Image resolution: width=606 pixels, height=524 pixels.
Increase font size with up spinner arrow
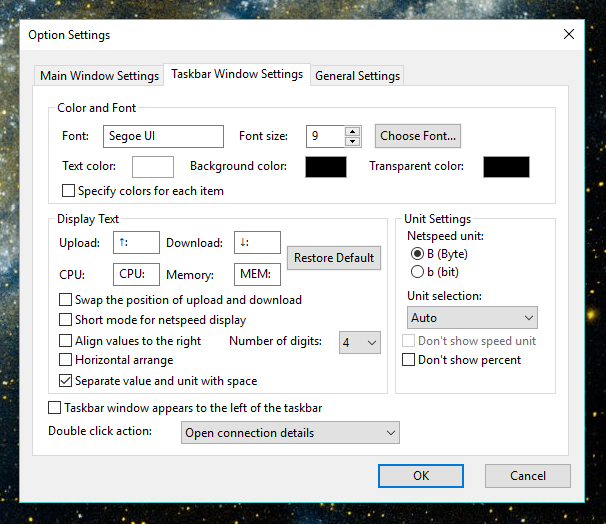coord(352,131)
